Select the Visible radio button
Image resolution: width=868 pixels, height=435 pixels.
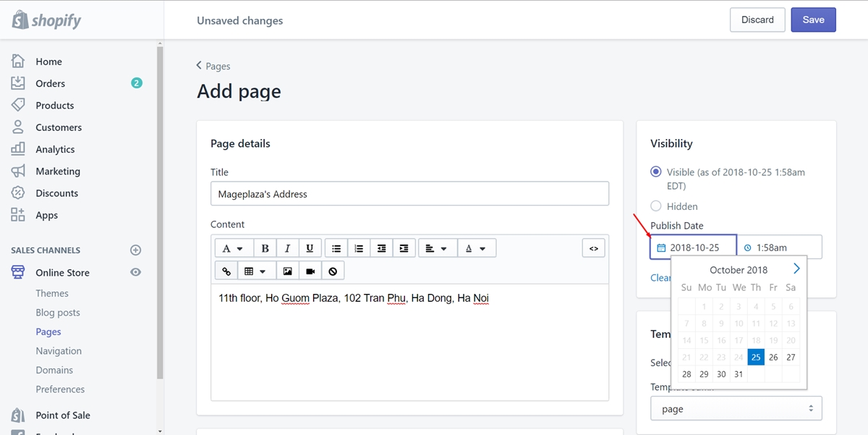(x=656, y=172)
